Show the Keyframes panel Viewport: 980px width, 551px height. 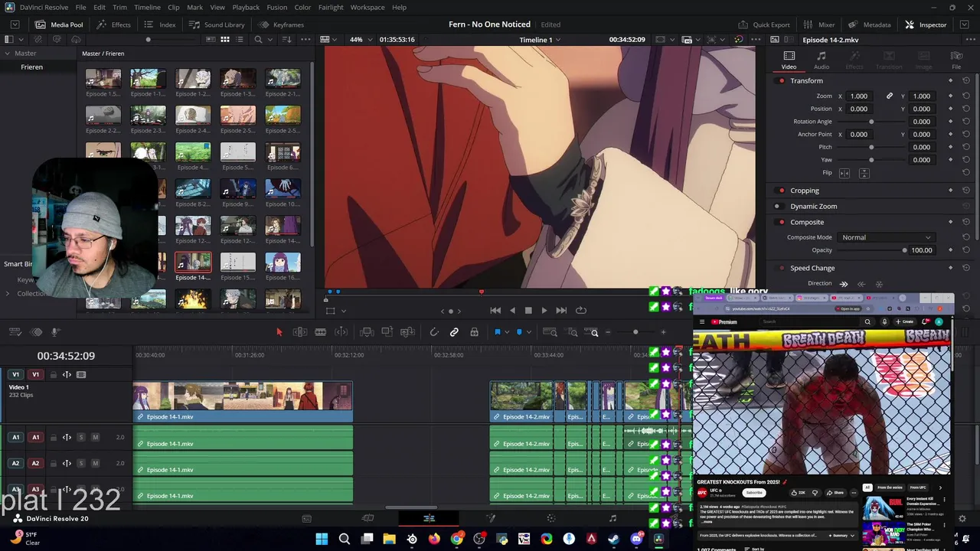(x=281, y=24)
